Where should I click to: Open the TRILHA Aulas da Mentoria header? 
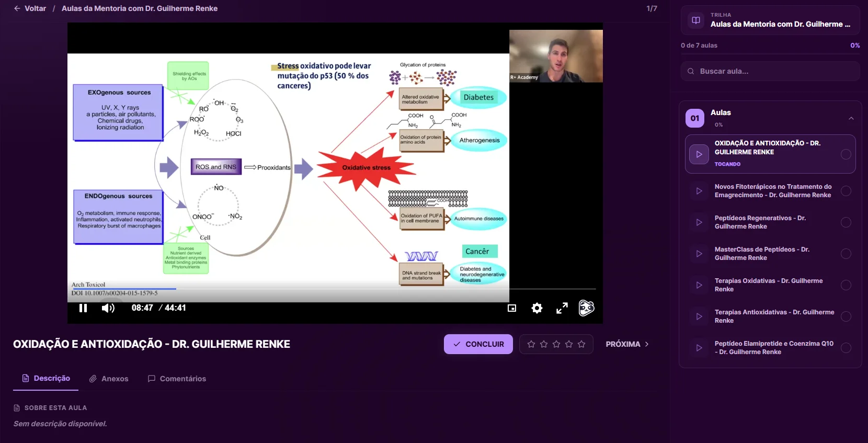(x=770, y=20)
